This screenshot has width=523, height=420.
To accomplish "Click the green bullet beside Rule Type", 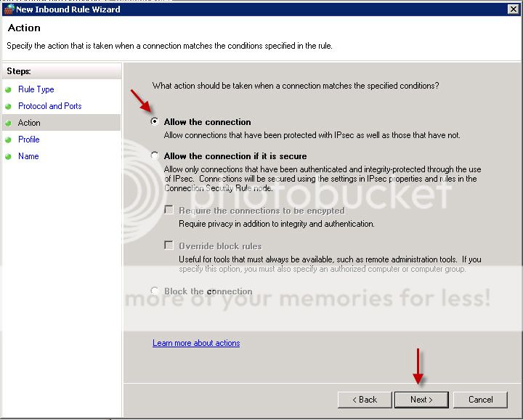I will tap(9, 90).
